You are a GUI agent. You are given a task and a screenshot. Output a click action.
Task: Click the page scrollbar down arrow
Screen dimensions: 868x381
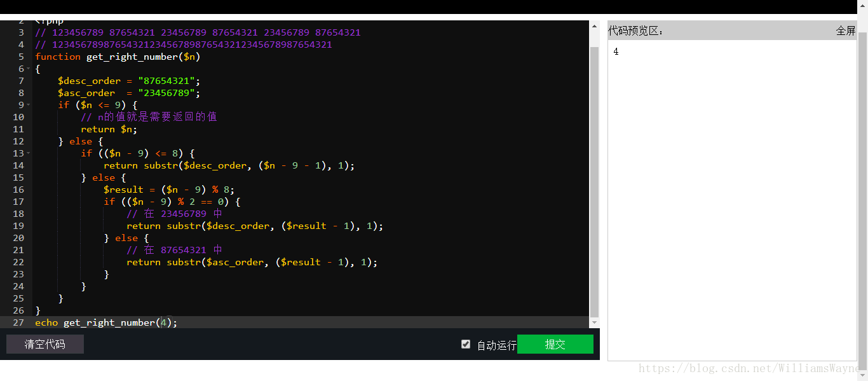(x=863, y=376)
